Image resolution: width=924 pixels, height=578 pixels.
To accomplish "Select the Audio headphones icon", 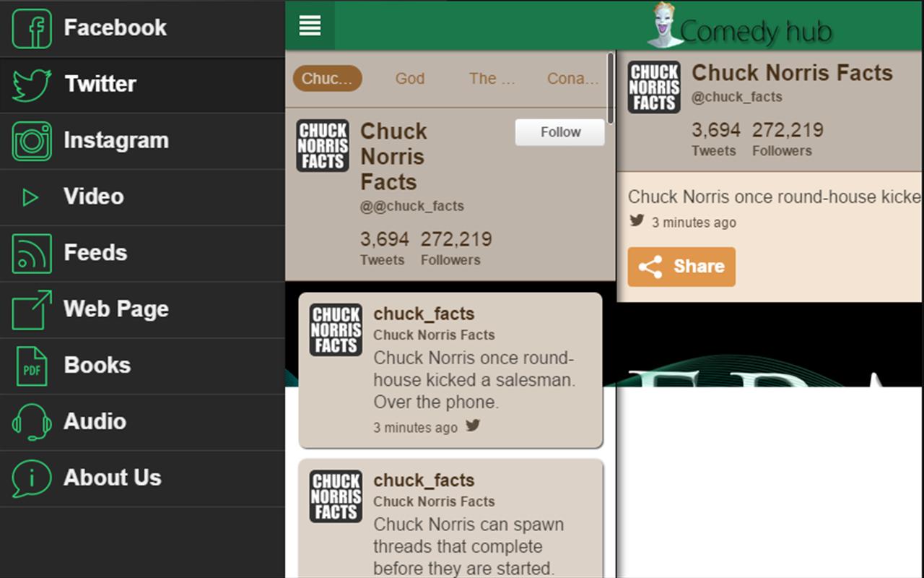I will pos(32,422).
